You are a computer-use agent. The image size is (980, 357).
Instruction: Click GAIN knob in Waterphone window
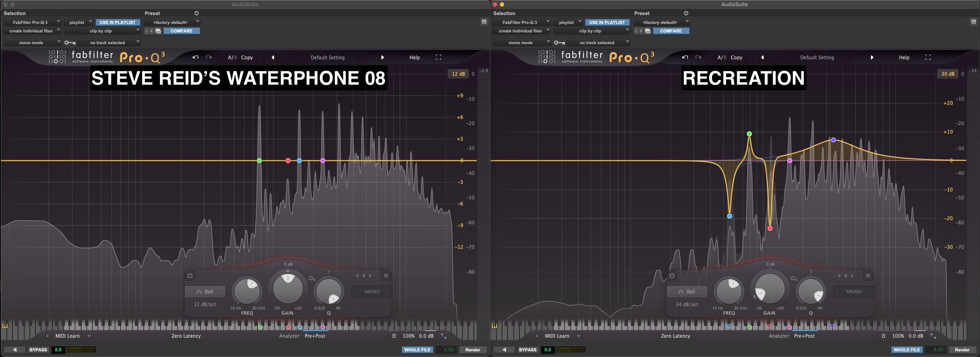[x=288, y=288]
